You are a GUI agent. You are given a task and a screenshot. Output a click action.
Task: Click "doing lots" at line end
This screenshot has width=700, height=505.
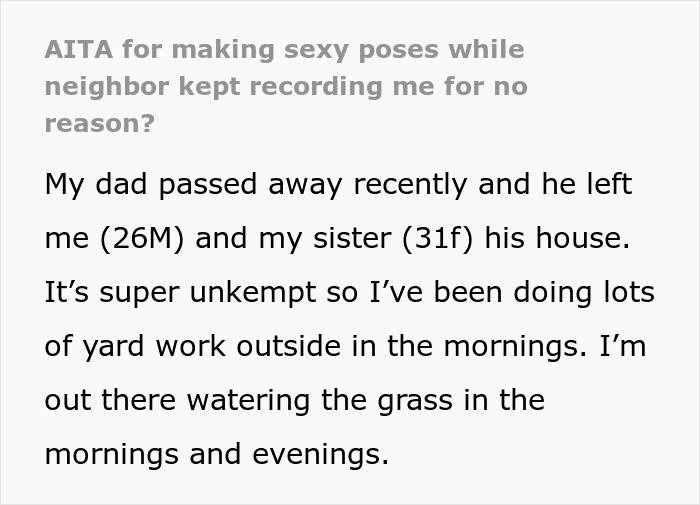(584, 292)
